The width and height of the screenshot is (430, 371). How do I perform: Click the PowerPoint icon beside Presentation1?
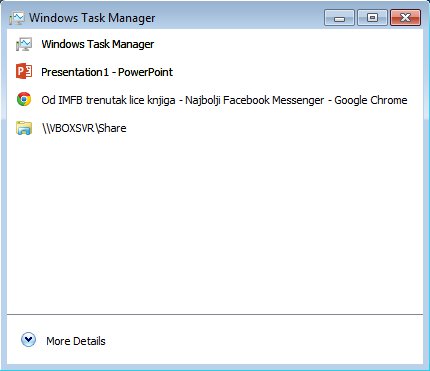click(x=24, y=72)
